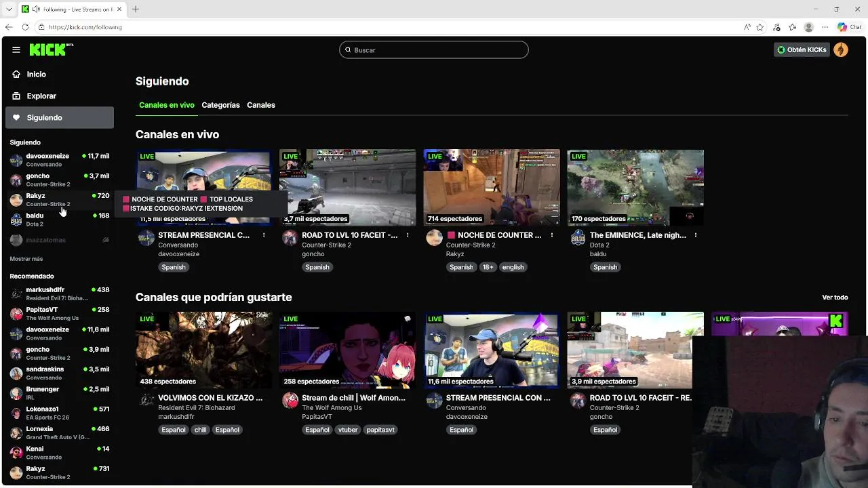Image resolution: width=868 pixels, height=488 pixels.
Task: Click the 18+ tag on Rakyz card
Action: pyautogui.click(x=488, y=267)
